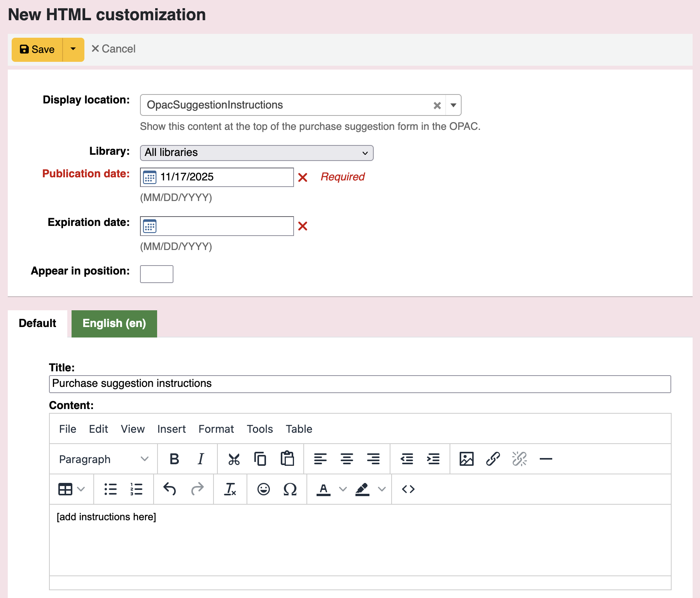Open the emoji picker icon
This screenshot has width=700, height=598.
pos(263,489)
